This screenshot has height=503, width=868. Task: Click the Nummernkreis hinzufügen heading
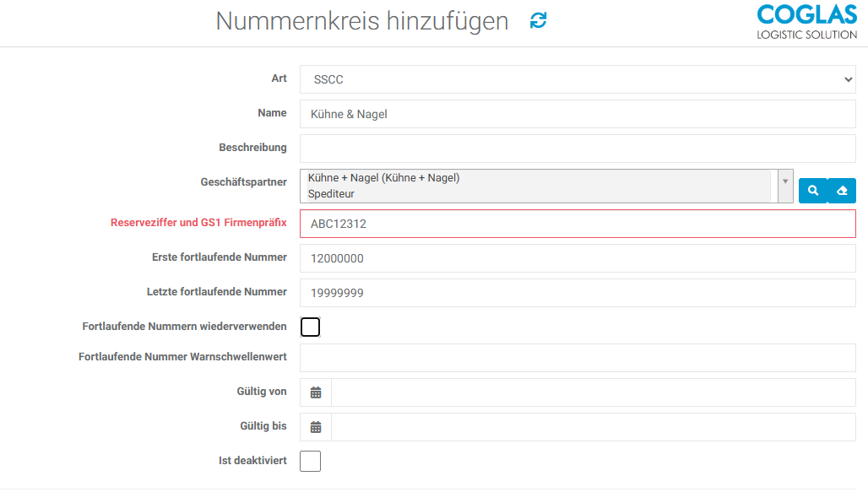click(362, 21)
